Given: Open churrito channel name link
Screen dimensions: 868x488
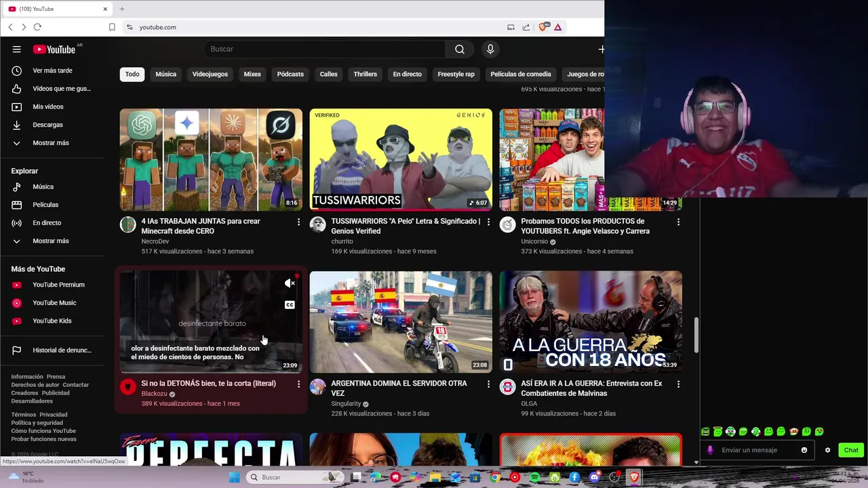Looking at the screenshot, I should (x=342, y=241).
